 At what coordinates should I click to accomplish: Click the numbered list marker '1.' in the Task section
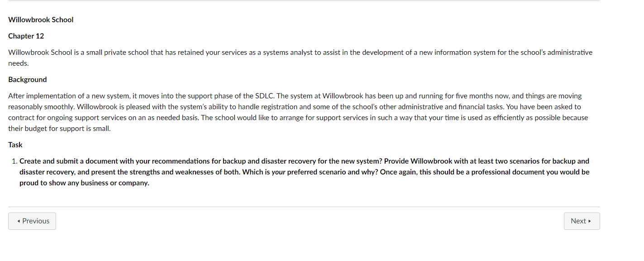(x=14, y=161)
